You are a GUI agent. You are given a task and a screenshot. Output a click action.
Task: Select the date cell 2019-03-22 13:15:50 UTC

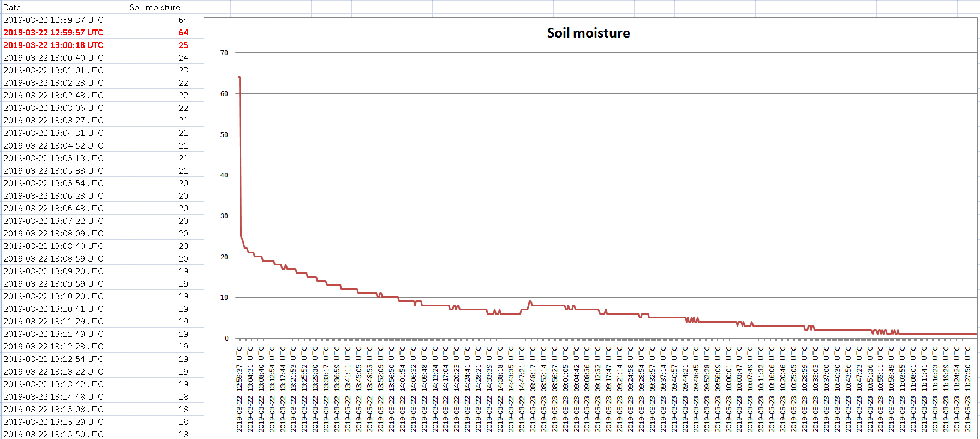(x=53, y=434)
